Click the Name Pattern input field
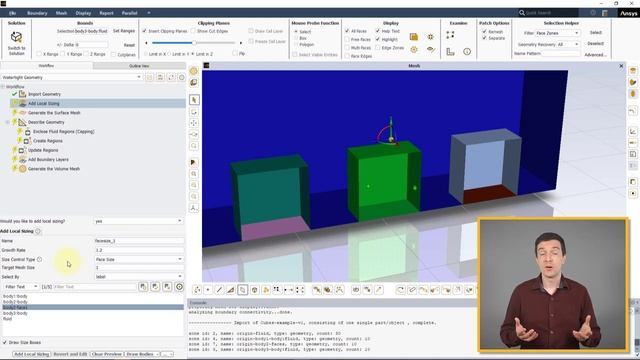640x360 pixels. [561, 53]
